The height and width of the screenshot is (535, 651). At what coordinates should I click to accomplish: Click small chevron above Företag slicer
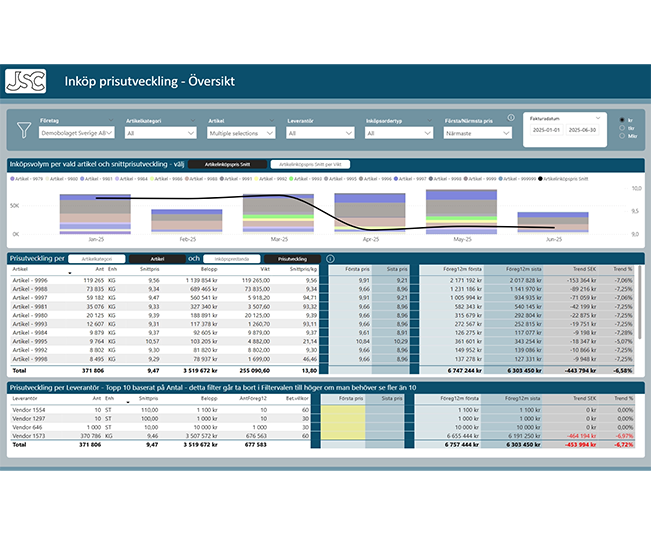pyautogui.click(x=110, y=120)
